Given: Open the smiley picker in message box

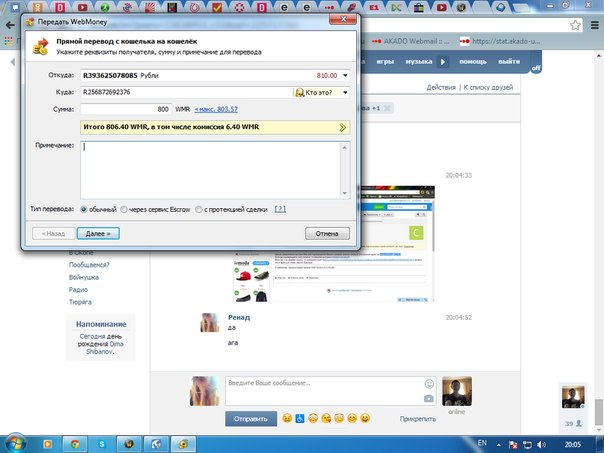Looking at the screenshot, I should pos(429,384).
